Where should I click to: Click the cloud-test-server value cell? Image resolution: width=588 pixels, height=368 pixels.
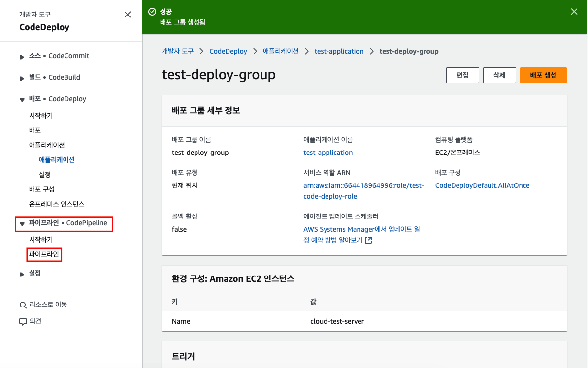click(x=337, y=321)
